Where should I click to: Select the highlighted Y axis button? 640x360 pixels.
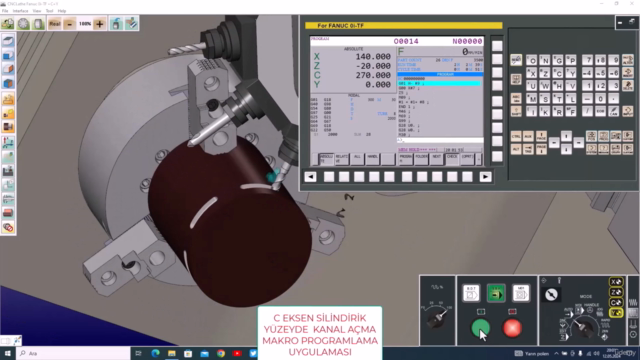[616, 313]
